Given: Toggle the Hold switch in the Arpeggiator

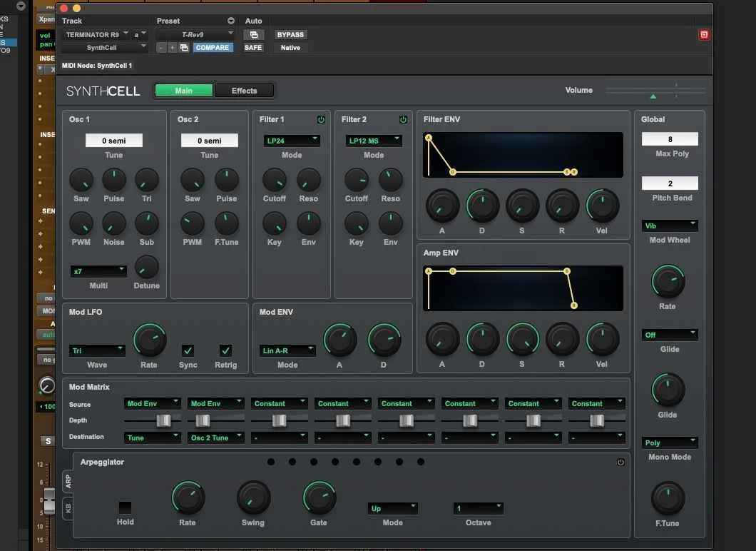Looking at the screenshot, I should [x=125, y=508].
